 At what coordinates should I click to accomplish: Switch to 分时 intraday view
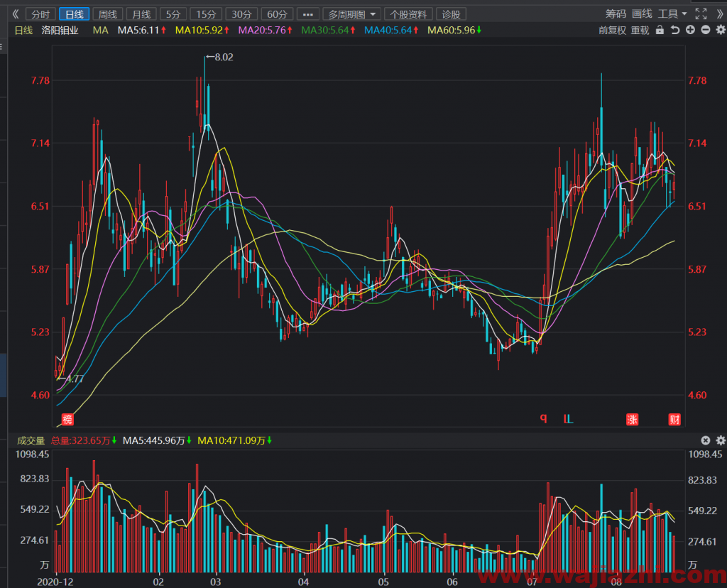(x=40, y=14)
